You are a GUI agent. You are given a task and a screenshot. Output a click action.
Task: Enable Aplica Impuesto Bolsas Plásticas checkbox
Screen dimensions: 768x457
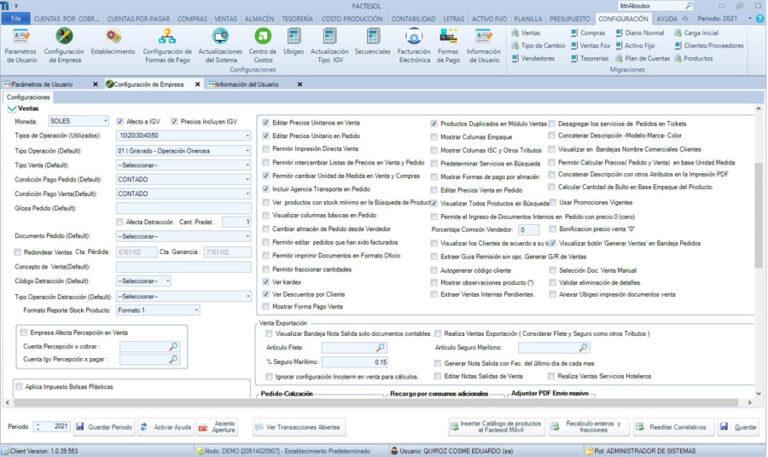click(x=20, y=385)
